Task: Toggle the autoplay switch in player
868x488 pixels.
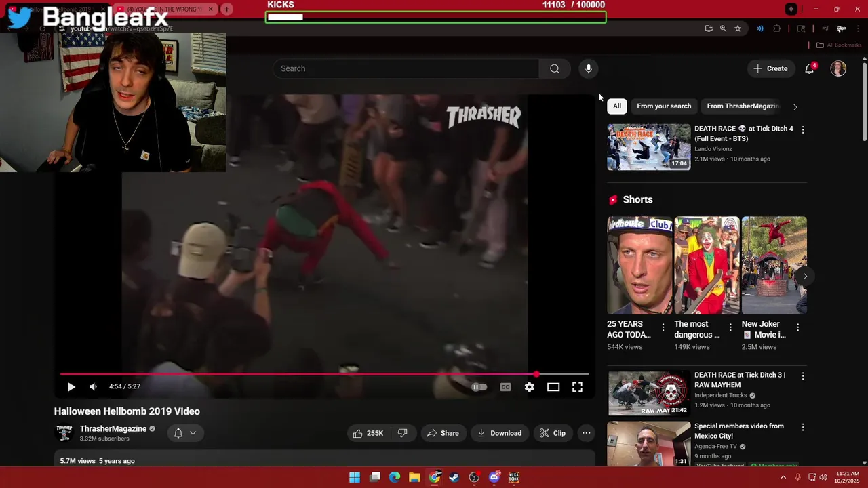Action: tap(479, 387)
